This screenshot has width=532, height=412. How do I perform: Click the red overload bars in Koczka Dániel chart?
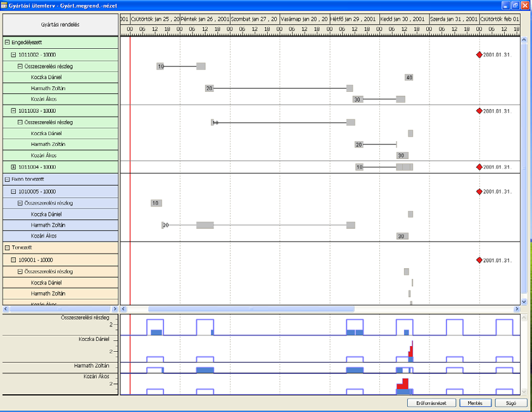(411, 349)
